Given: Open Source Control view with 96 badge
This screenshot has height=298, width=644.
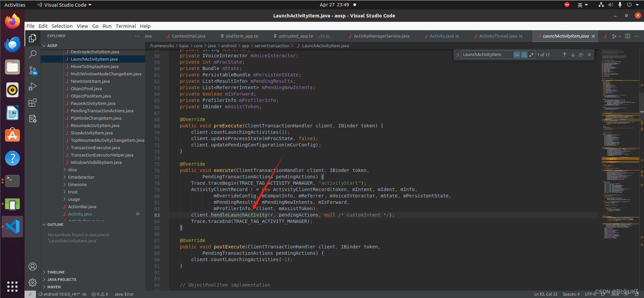Looking at the screenshot, I should point(33,70).
